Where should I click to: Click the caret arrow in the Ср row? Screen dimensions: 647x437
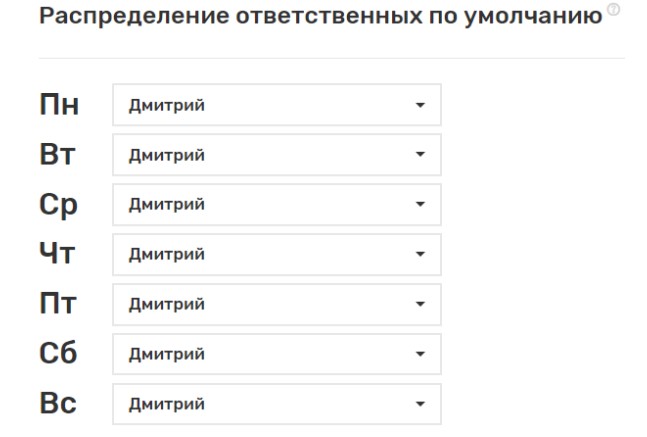coord(420,205)
